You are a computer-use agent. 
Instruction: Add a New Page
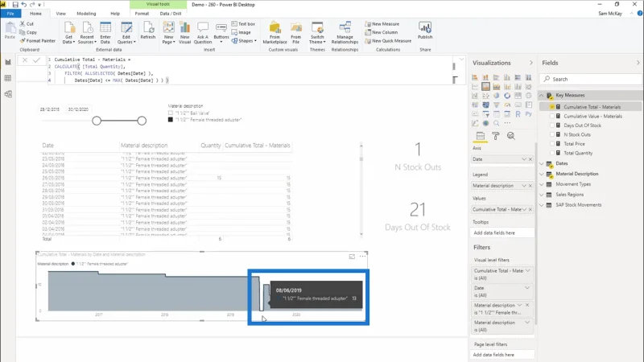pos(168,33)
